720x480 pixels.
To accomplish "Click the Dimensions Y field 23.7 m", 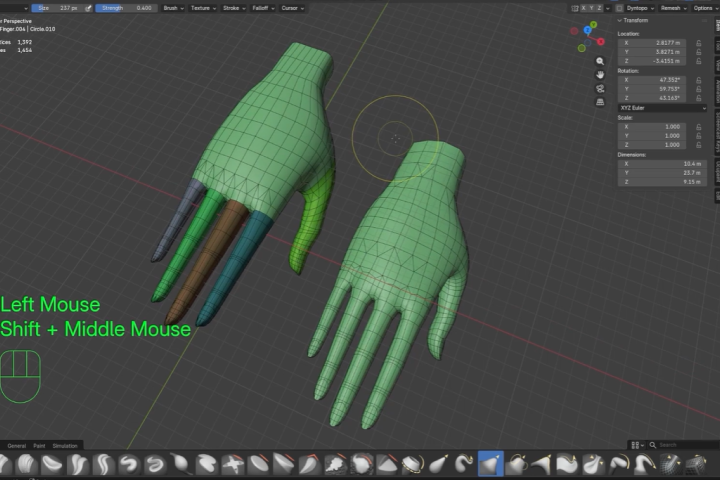I will [x=662, y=173].
